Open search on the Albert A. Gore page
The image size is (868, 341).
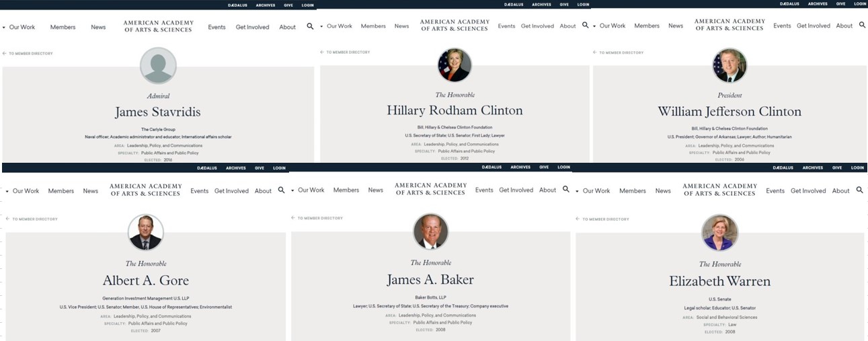coord(281,190)
